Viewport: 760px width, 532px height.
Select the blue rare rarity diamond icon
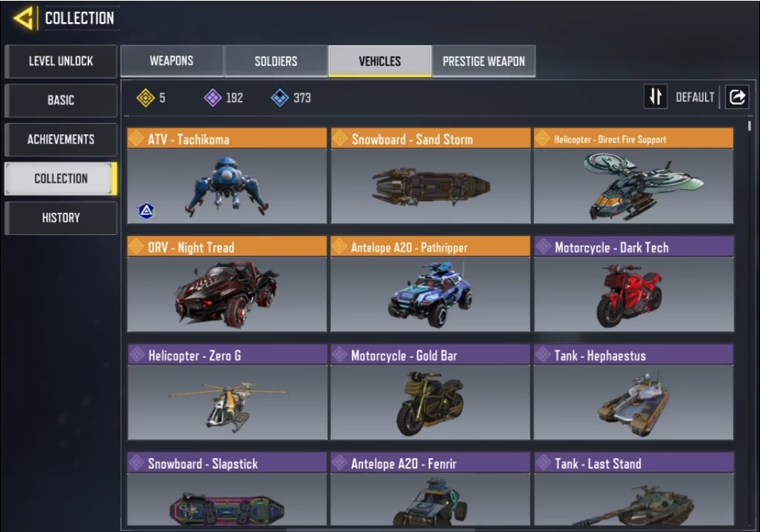[280, 98]
